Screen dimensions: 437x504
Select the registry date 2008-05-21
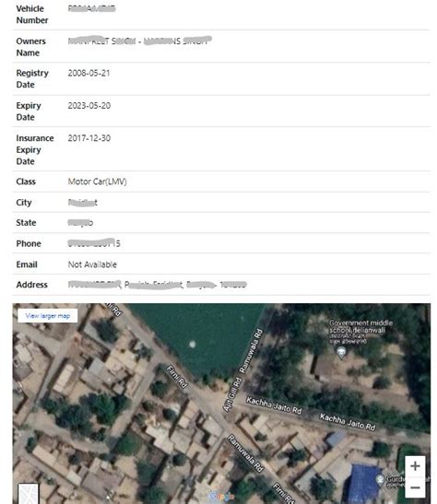pyautogui.click(x=89, y=73)
